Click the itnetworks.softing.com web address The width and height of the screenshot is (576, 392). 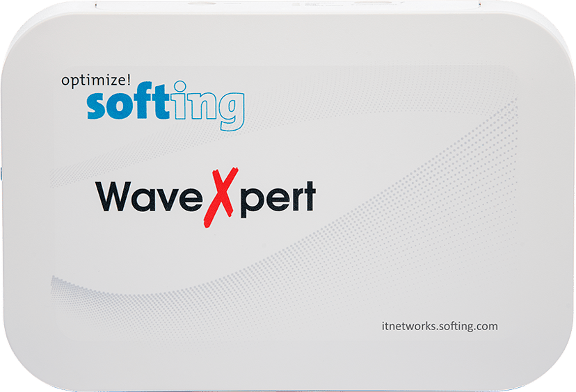point(440,326)
